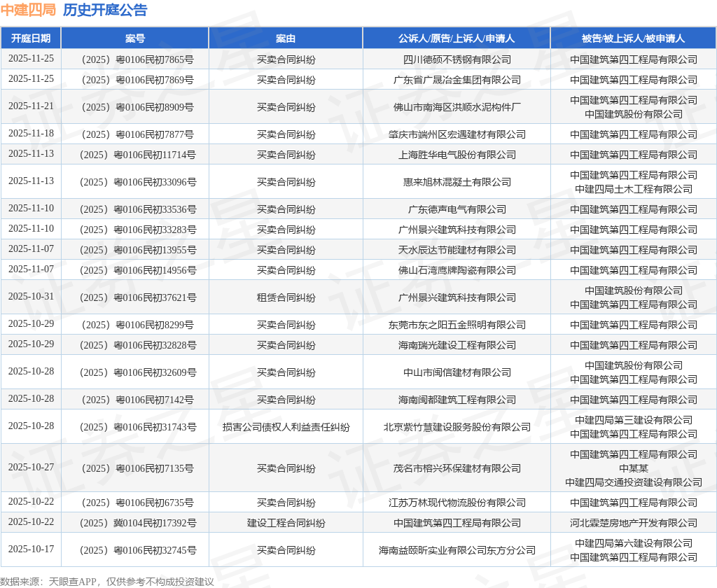Click plaintiff 江苏万林现代物流股份有限公司
This screenshot has height=588, width=717.
pos(457,503)
